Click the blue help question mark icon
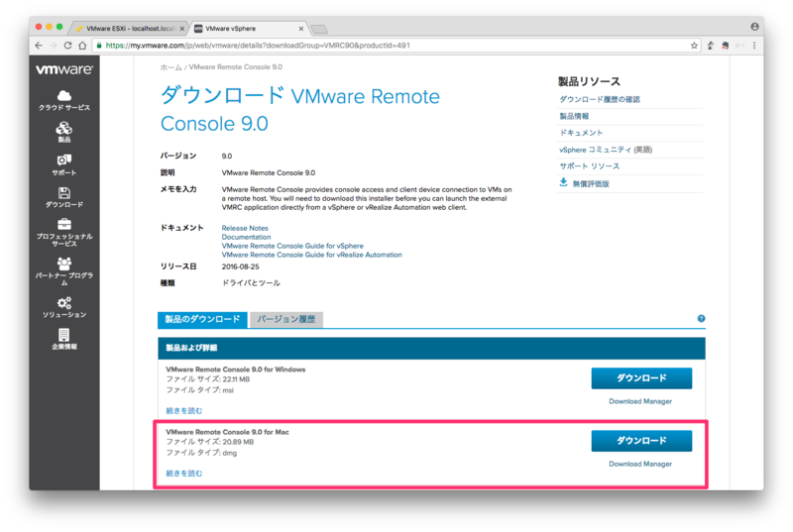This screenshot has height=532, width=793. (x=701, y=318)
